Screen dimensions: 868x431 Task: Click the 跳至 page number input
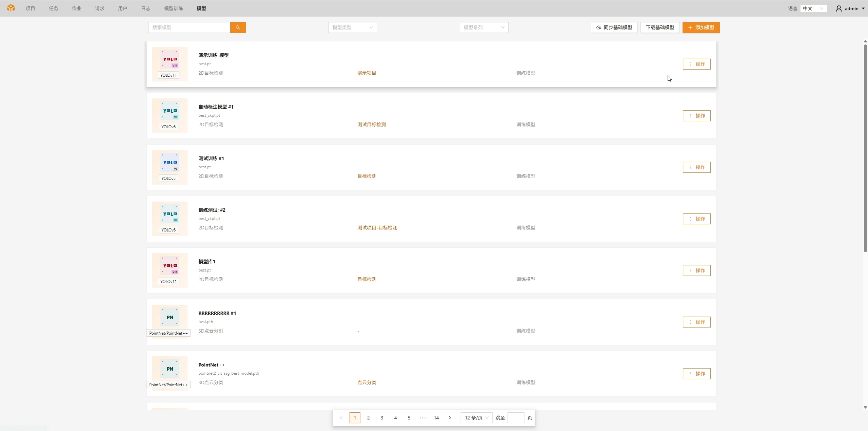pyautogui.click(x=516, y=418)
